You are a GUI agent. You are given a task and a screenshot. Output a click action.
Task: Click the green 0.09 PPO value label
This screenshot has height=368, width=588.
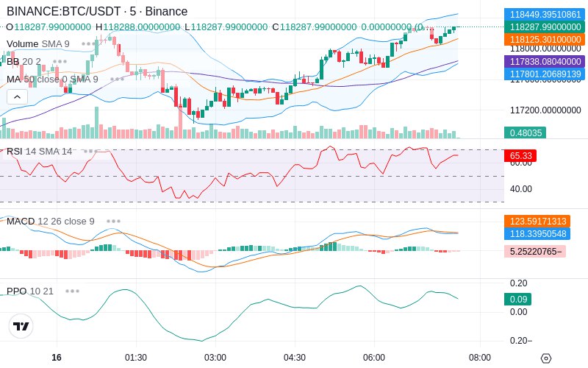(x=518, y=300)
